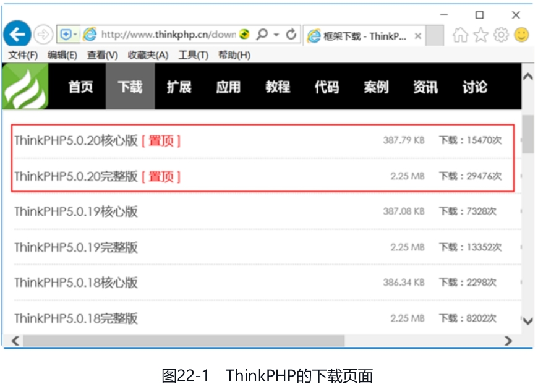The image size is (538, 392).
Task: Open 应用 in site navigation
Action: [229, 87]
